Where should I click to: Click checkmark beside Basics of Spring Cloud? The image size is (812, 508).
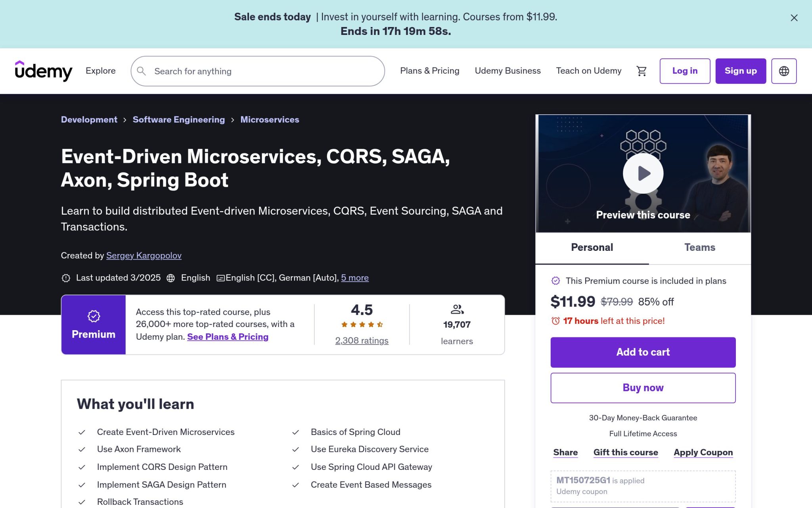coord(295,432)
